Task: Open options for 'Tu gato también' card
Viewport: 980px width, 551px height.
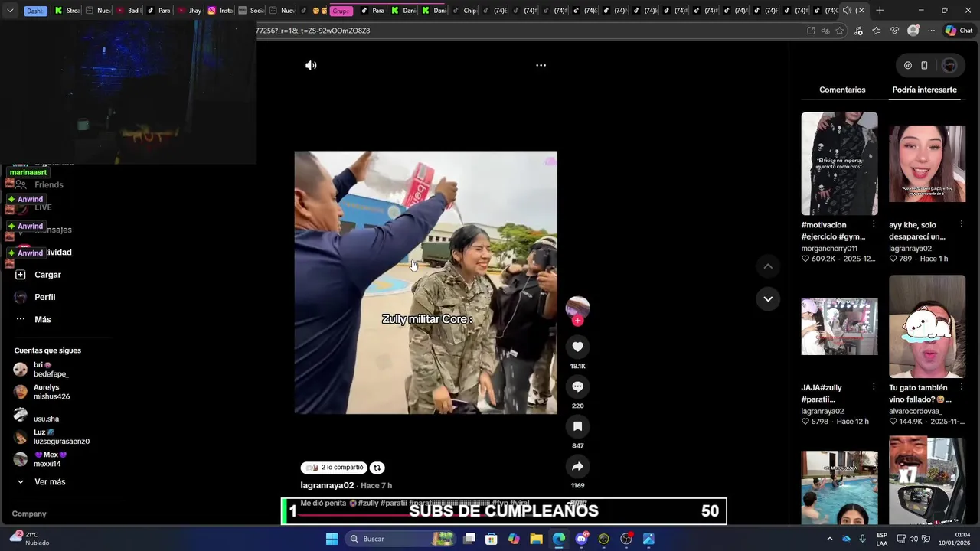Action: click(x=962, y=387)
